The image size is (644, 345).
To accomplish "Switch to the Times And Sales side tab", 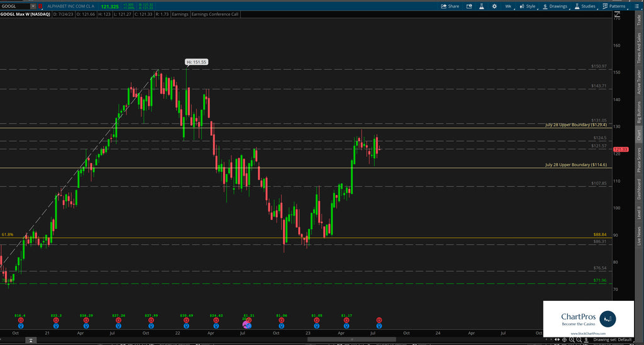I will (x=639, y=48).
